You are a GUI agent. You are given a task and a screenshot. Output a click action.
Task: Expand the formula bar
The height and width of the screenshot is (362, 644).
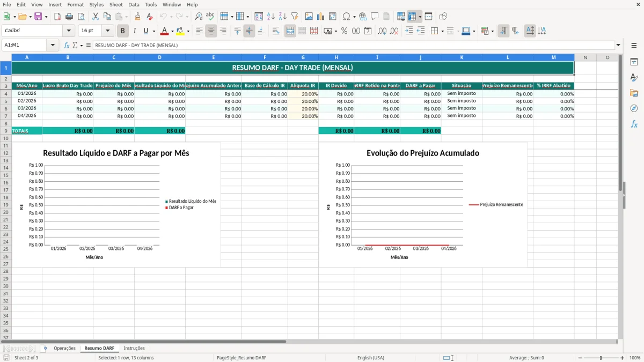pyautogui.click(x=618, y=45)
